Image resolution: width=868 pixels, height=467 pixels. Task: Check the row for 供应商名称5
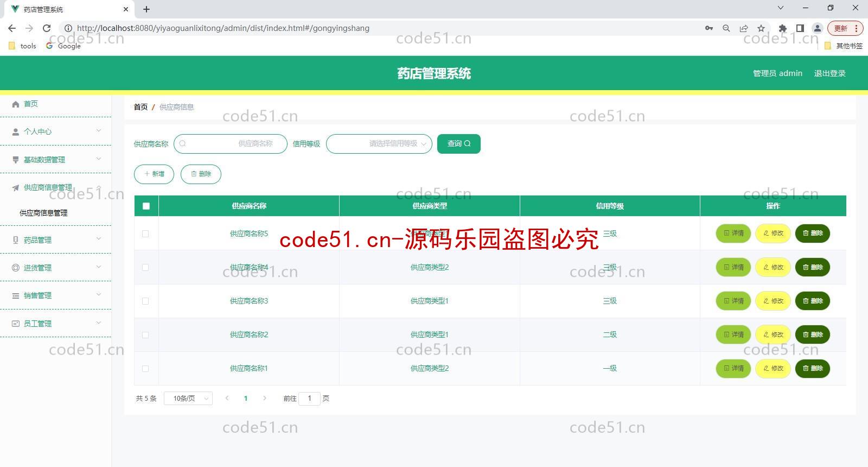click(x=145, y=233)
